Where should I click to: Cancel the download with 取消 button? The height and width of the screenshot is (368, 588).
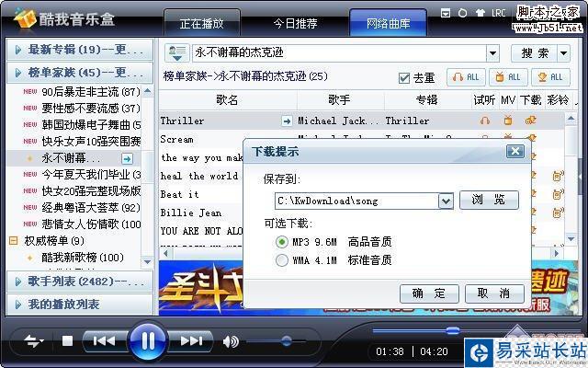click(x=494, y=293)
